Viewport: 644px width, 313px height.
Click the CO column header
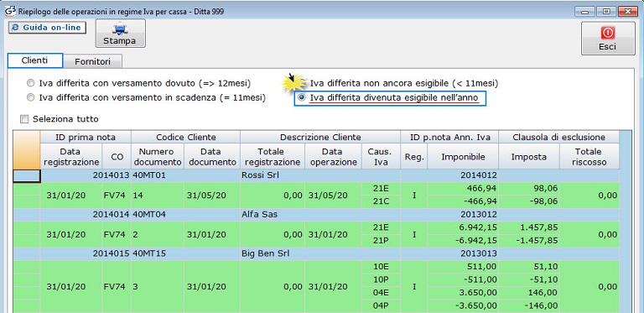click(x=117, y=156)
